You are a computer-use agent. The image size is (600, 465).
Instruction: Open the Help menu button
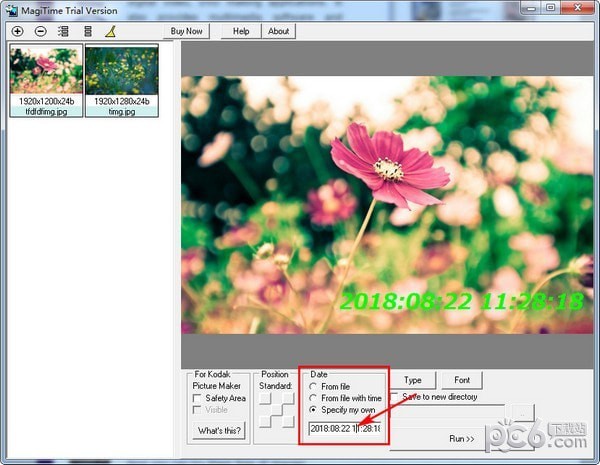[x=241, y=31]
